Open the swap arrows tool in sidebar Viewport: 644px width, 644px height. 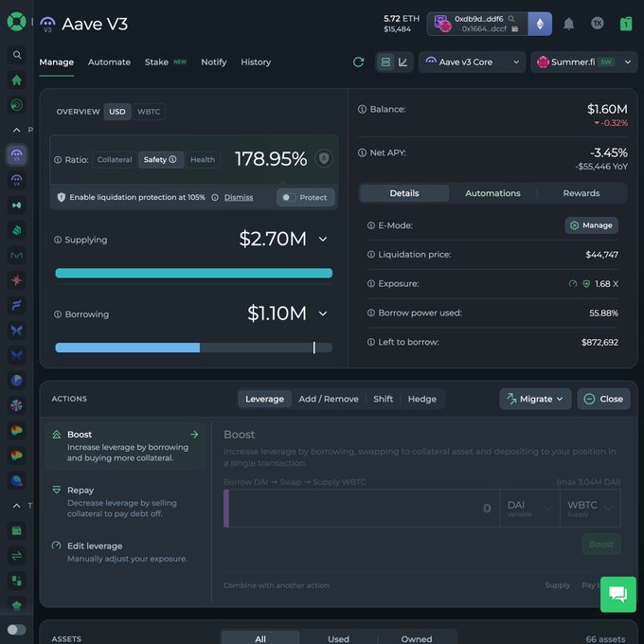pyautogui.click(x=17, y=556)
